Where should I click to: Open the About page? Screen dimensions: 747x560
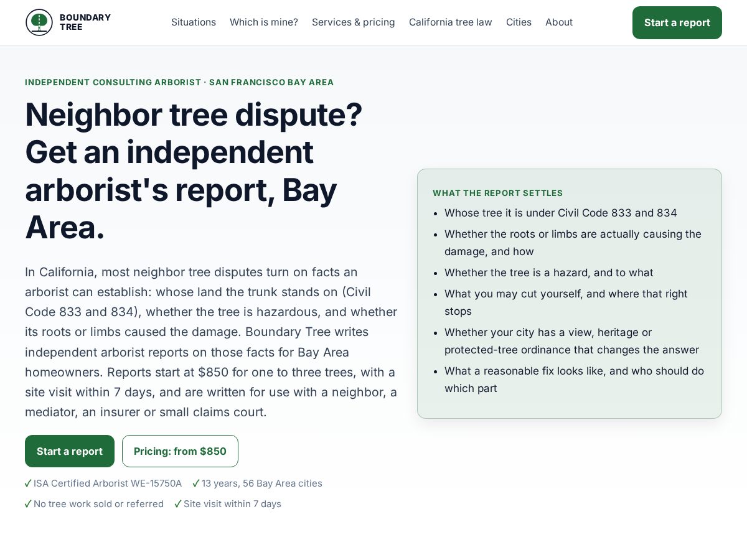559,22
